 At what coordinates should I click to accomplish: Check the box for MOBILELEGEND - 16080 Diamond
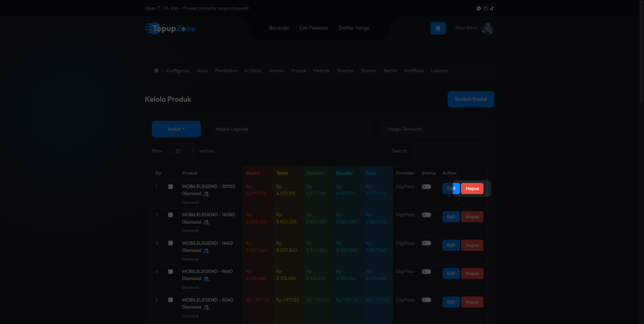click(x=171, y=215)
